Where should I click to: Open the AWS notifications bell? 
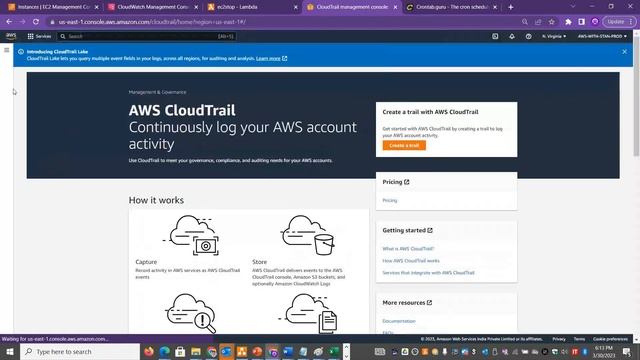point(512,36)
